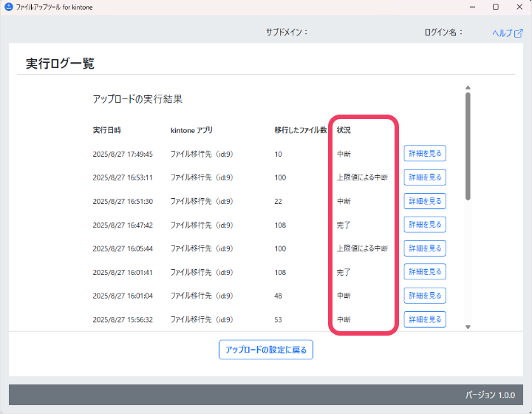532x414 pixels.
Task: Click file count 22 in 16:51:30 row
Action: (x=279, y=202)
